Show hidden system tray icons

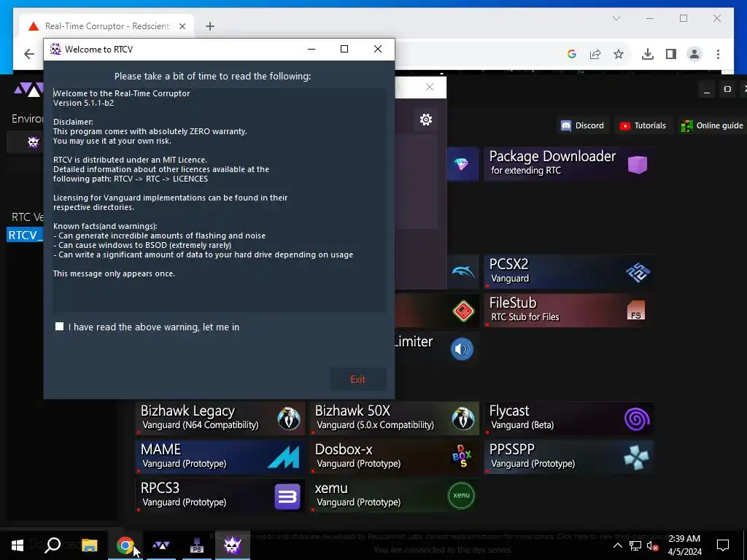(617, 545)
